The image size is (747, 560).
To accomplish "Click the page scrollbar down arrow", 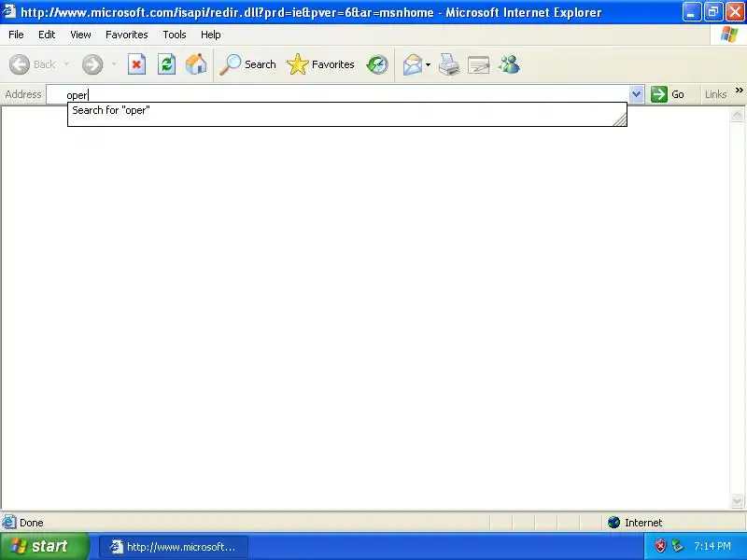I will pos(737,501).
